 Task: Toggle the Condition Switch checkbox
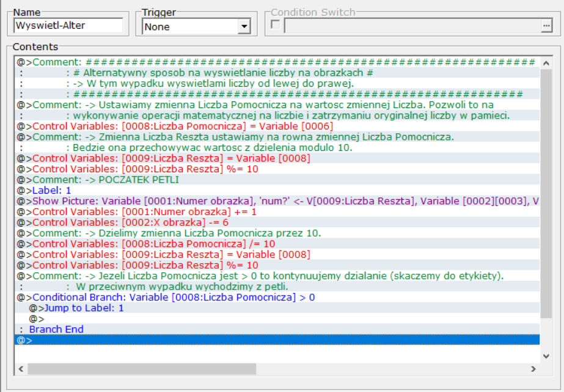pos(275,24)
